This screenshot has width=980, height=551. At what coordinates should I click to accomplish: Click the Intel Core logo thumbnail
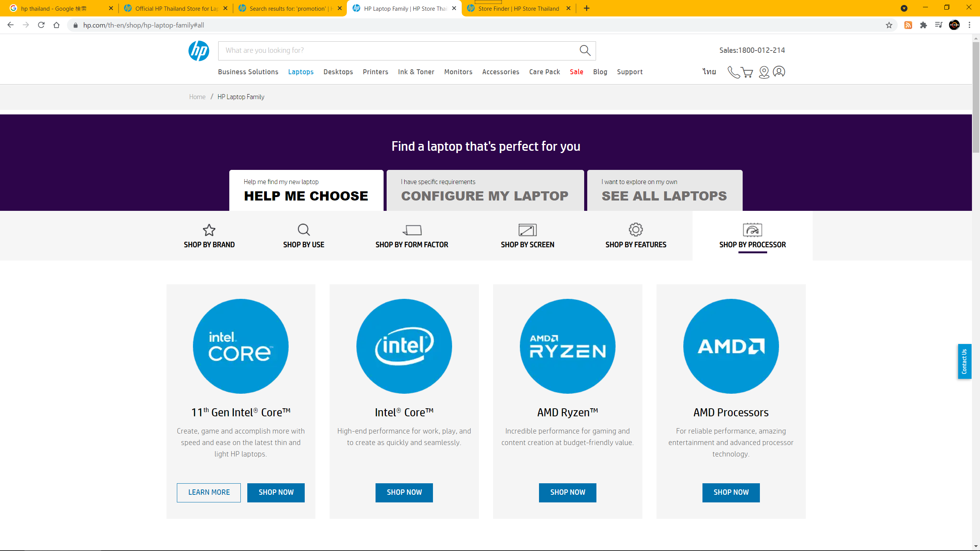(404, 346)
